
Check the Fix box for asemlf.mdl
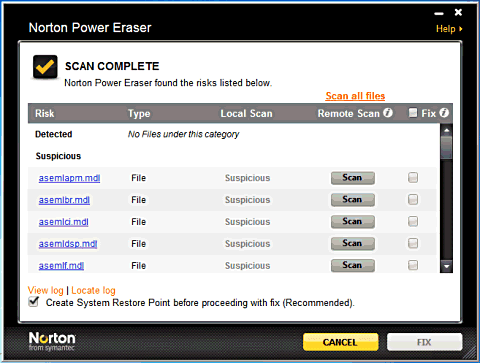point(413,265)
